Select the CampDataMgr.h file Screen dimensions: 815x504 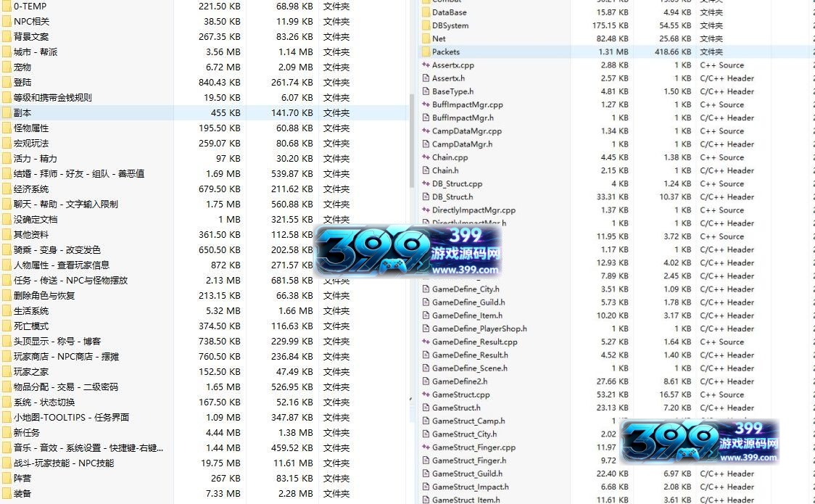(462, 144)
